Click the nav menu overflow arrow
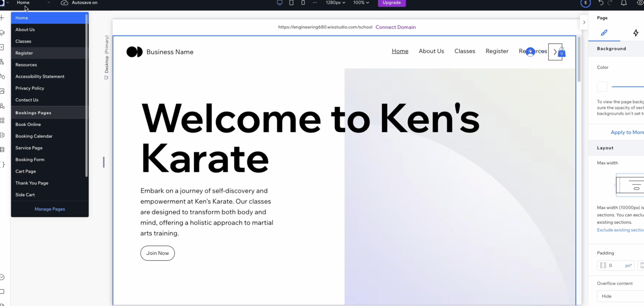Screen dimensions: 644x306 (555, 52)
